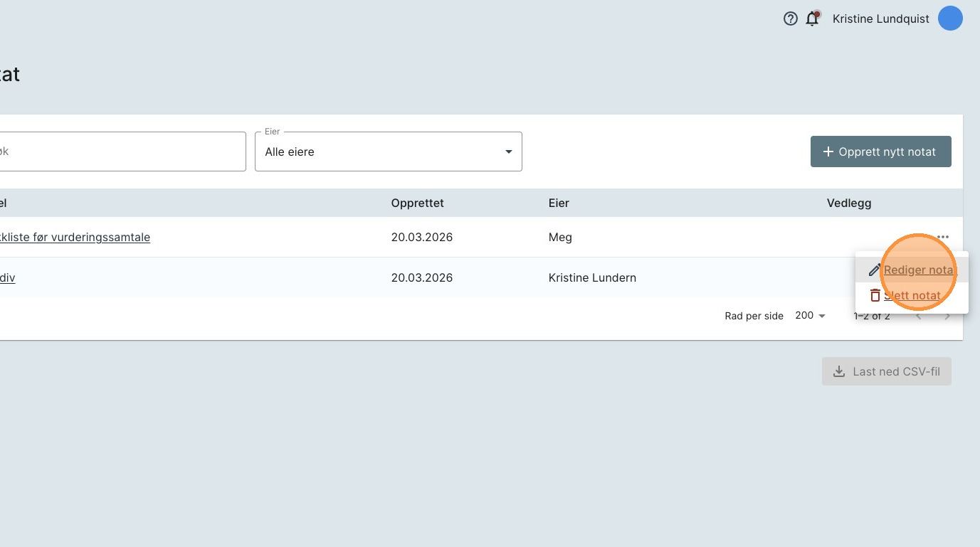980x547 pixels.
Task: Choose Slett notat from the context menu
Action: 912,295
